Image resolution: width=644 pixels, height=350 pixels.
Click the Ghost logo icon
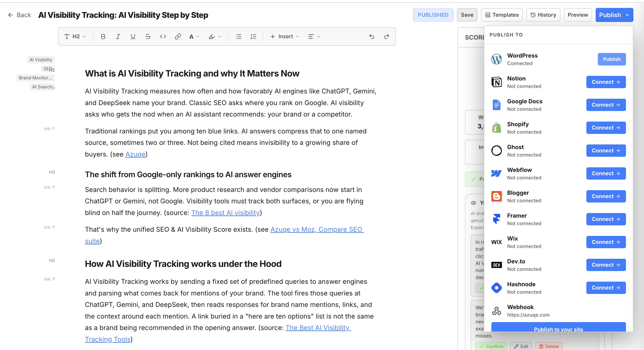(496, 151)
